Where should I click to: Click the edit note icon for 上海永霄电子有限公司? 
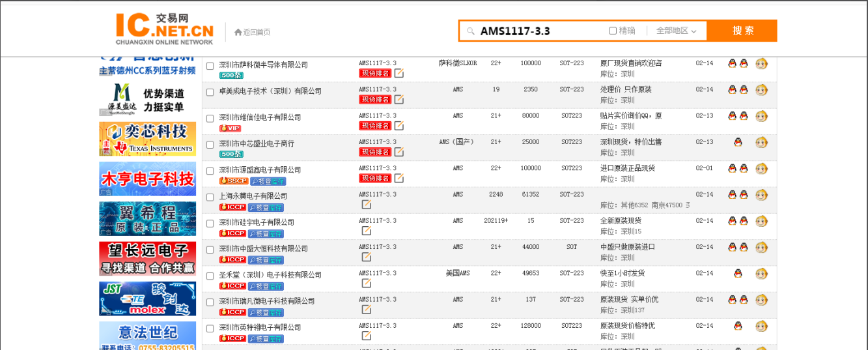(367, 205)
